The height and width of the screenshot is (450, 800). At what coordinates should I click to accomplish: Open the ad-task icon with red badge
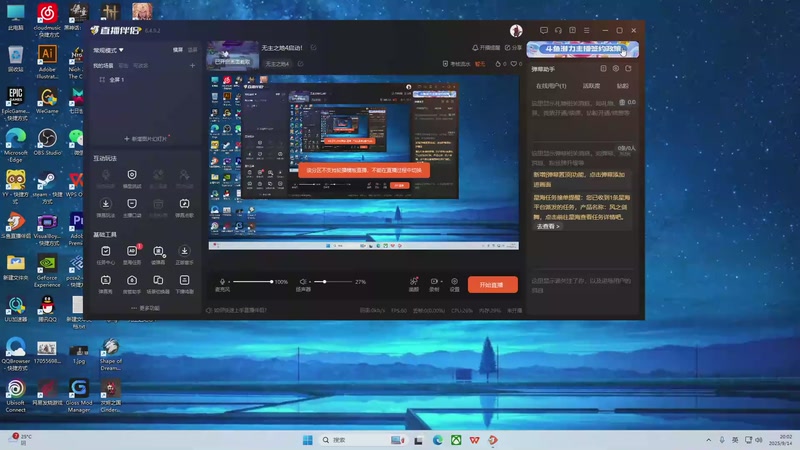(132, 251)
